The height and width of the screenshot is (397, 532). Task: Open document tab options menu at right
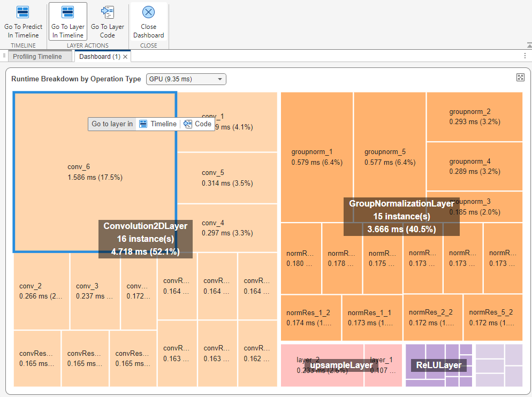coord(525,56)
